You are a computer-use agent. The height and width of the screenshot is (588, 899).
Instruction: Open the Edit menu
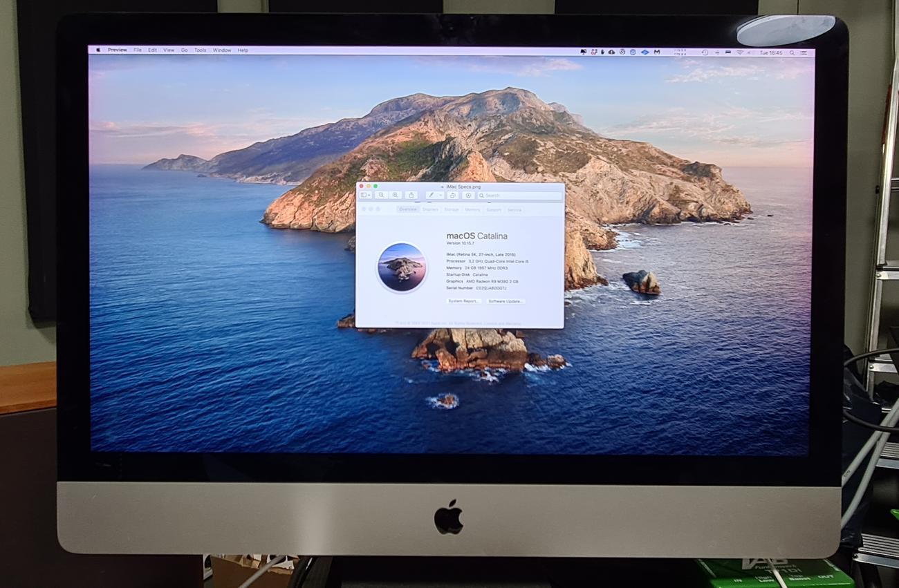click(152, 50)
